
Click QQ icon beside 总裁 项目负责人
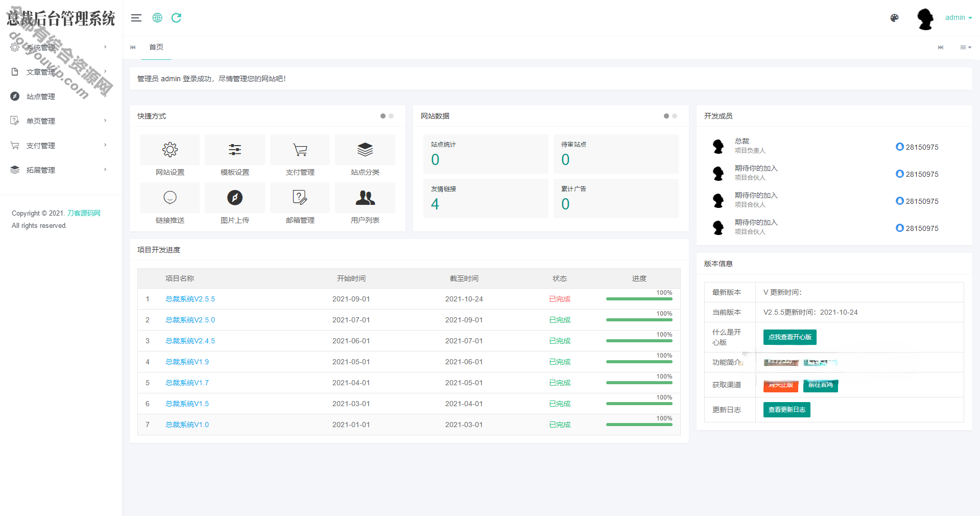click(900, 147)
